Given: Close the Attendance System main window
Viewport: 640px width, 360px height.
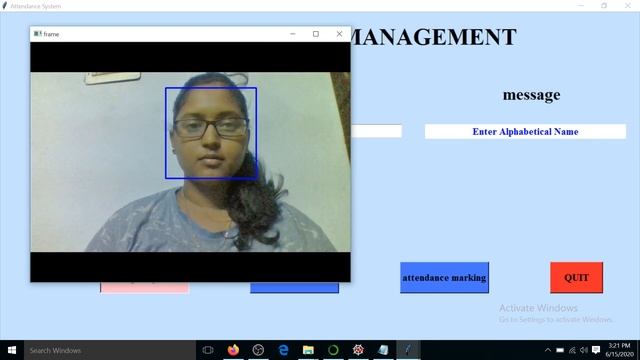Looking at the screenshot, I should (x=628, y=6).
